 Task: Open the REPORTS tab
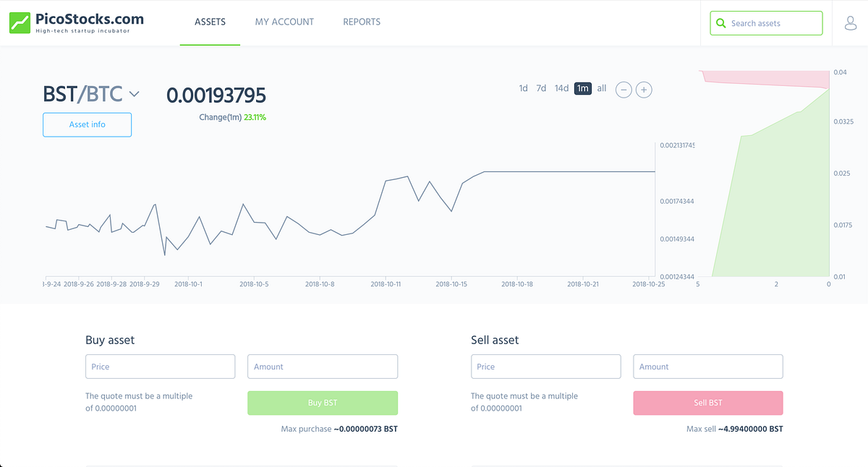point(362,22)
